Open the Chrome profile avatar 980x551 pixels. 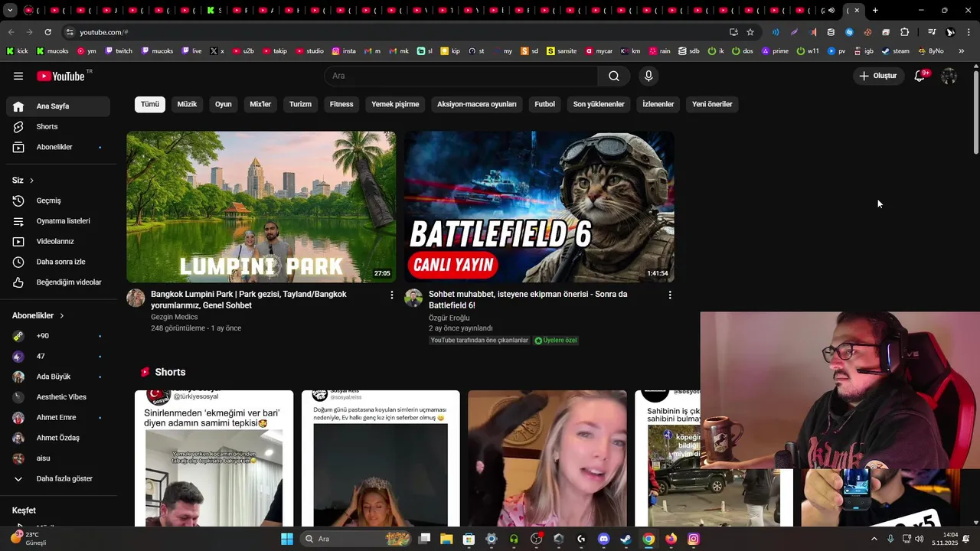[950, 32]
